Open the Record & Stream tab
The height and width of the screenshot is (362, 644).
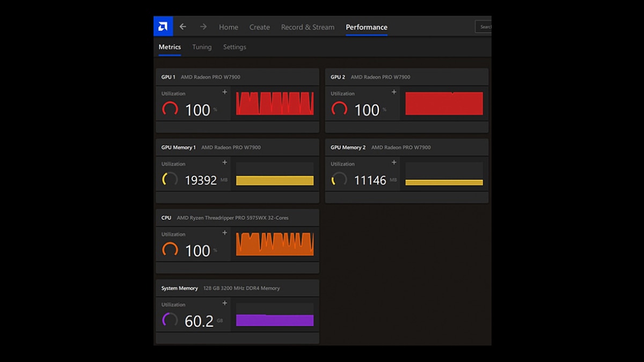(308, 27)
